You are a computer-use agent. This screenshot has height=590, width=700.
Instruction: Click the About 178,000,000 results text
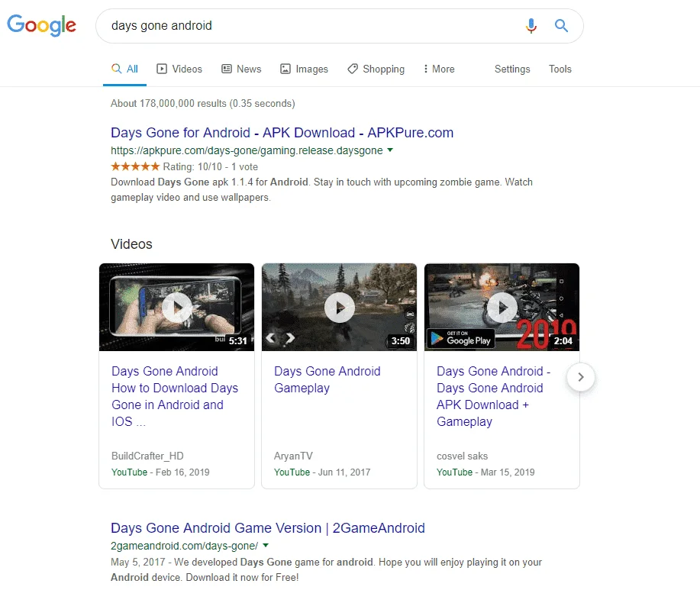[203, 104]
